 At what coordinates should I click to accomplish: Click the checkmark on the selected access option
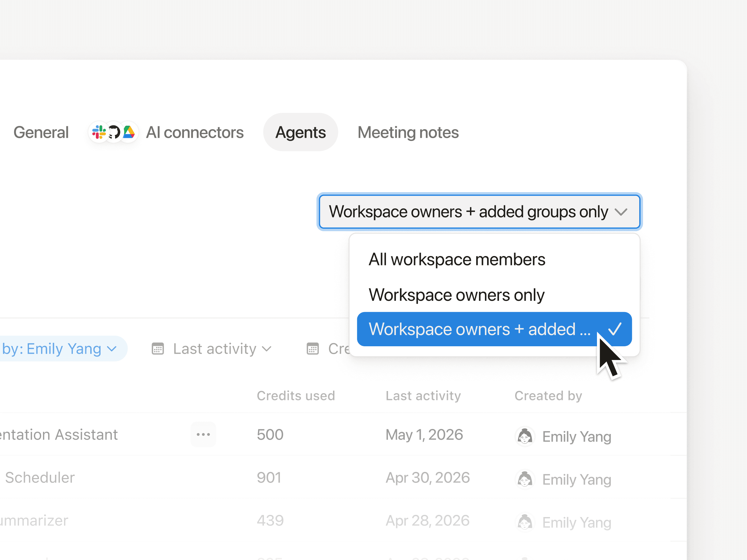(x=615, y=329)
